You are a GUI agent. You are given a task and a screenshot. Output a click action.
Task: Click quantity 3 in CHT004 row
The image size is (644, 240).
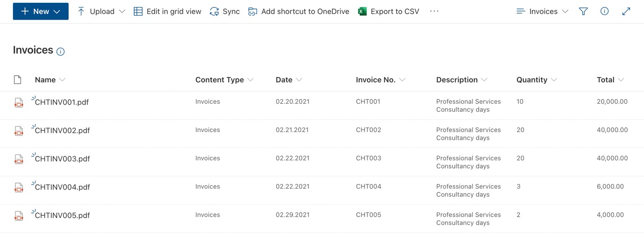click(x=519, y=186)
